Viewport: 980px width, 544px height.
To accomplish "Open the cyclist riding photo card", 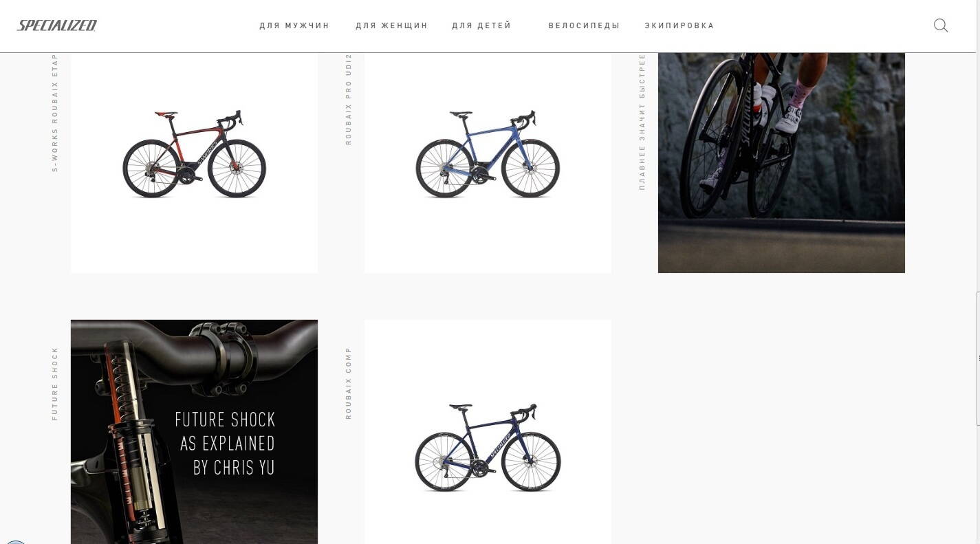I will [x=781, y=163].
